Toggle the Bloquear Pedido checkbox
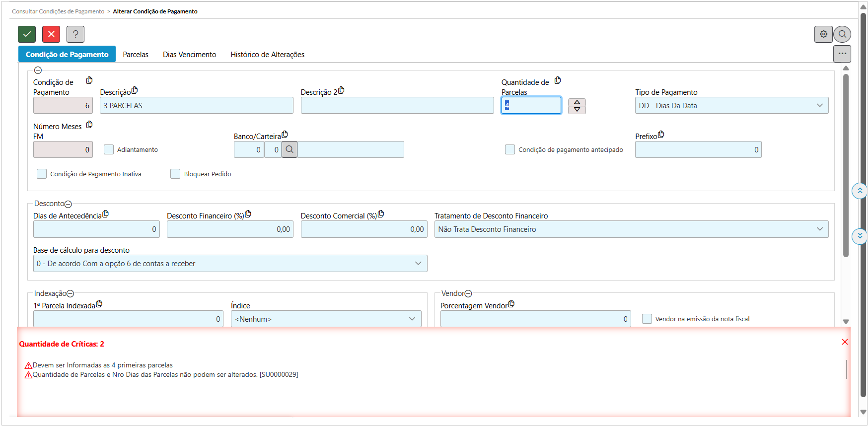The image size is (868, 426). point(175,174)
